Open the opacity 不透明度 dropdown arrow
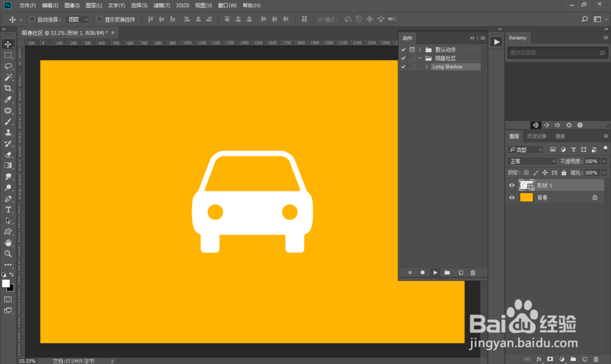The image size is (611, 364). click(x=604, y=161)
